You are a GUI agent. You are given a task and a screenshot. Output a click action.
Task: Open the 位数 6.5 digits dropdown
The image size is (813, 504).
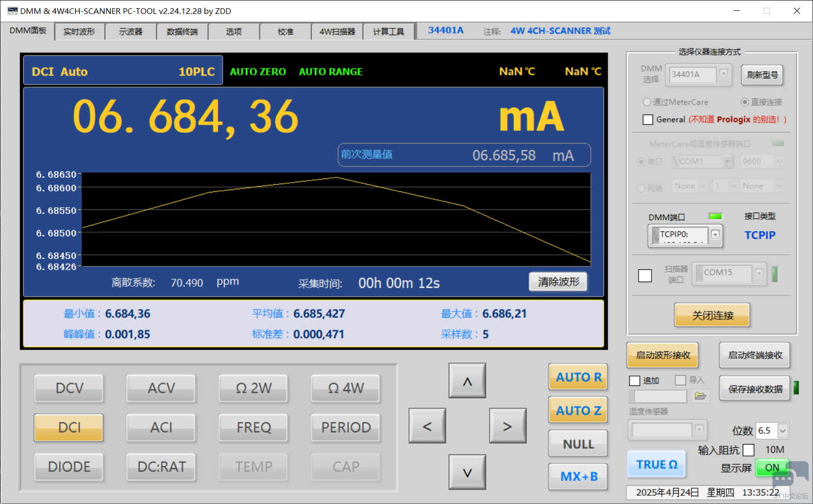(x=783, y=431)
